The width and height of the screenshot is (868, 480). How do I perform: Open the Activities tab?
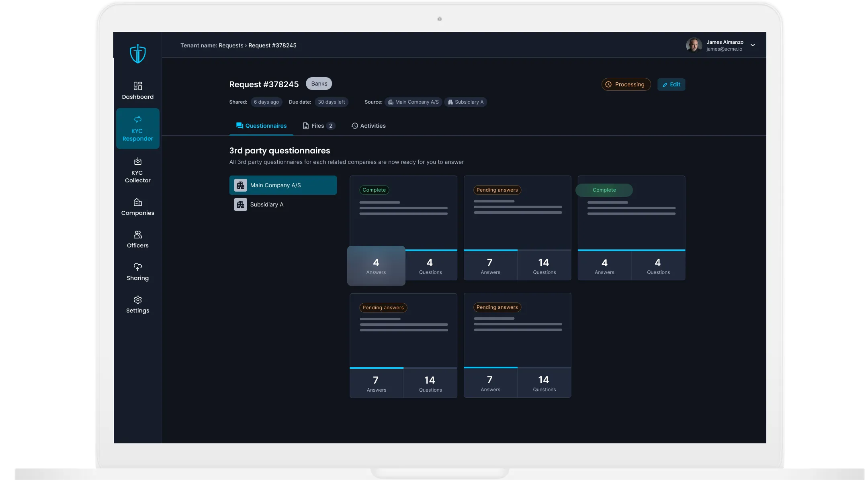tap(368, 126)
